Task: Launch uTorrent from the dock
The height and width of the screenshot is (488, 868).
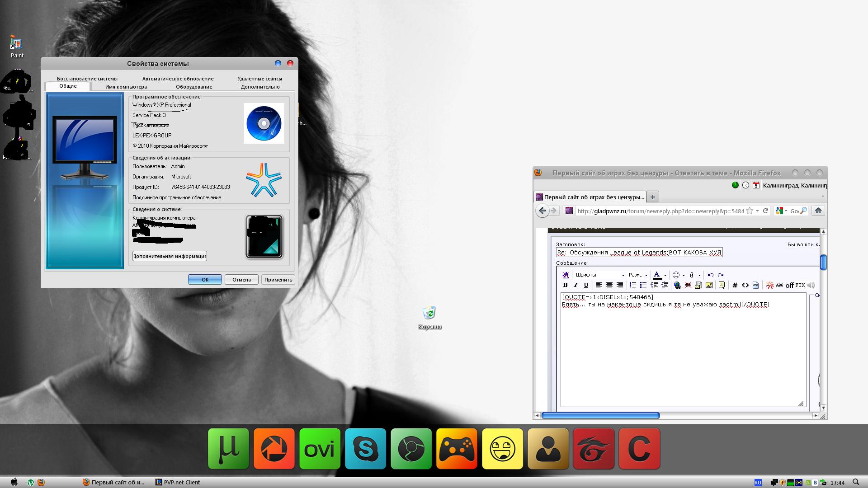Action: click(x=228, y=449)
